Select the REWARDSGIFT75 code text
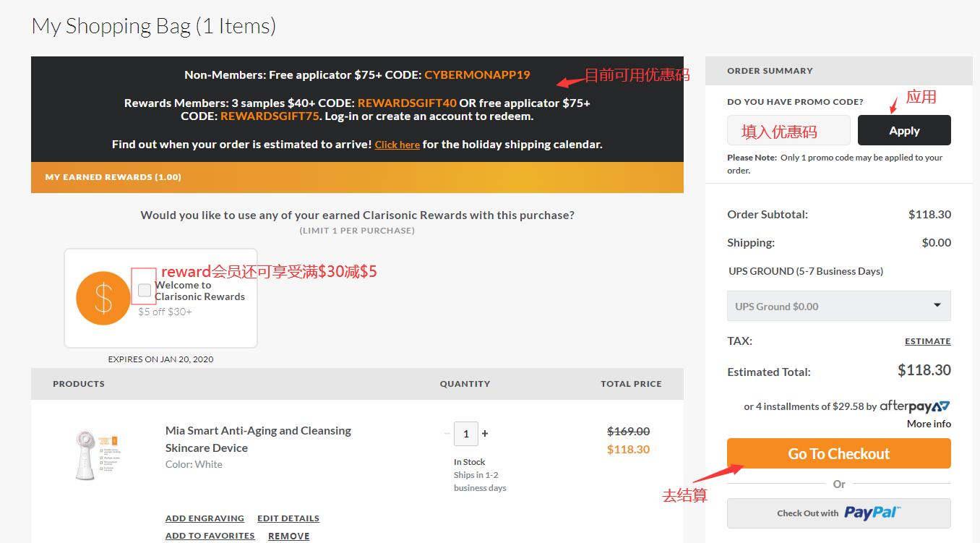The image size is (980, 543). [270, 116]
